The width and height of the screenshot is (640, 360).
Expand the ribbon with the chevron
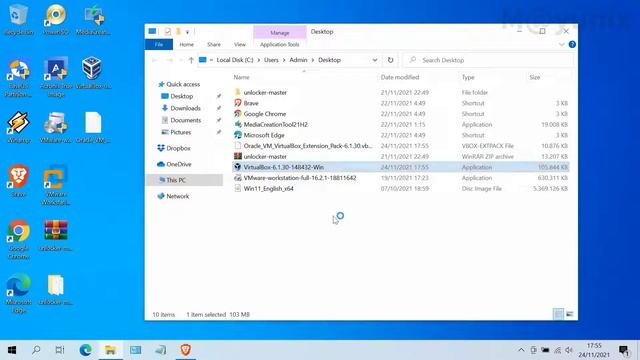[x=562, y=44]
